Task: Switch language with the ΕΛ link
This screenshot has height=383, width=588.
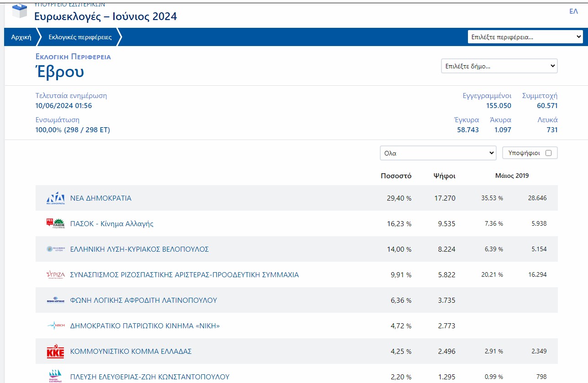Action: click(x=573, y=11)
